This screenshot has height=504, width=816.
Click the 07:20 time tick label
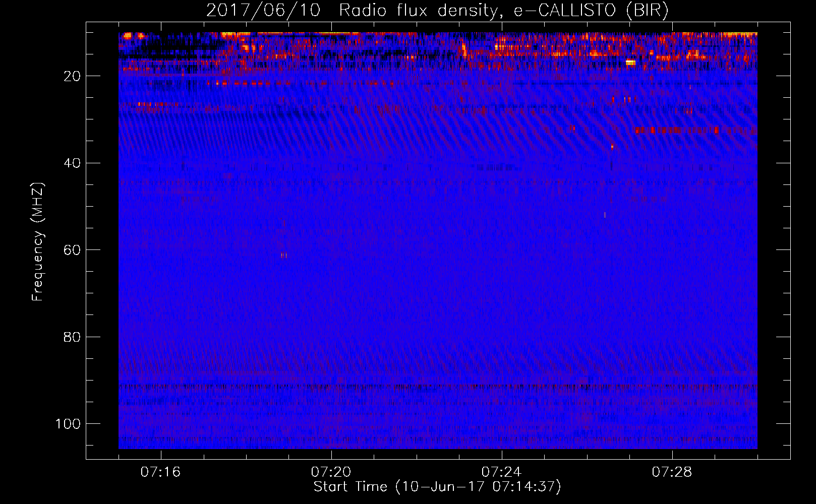[x=331, y=472]
